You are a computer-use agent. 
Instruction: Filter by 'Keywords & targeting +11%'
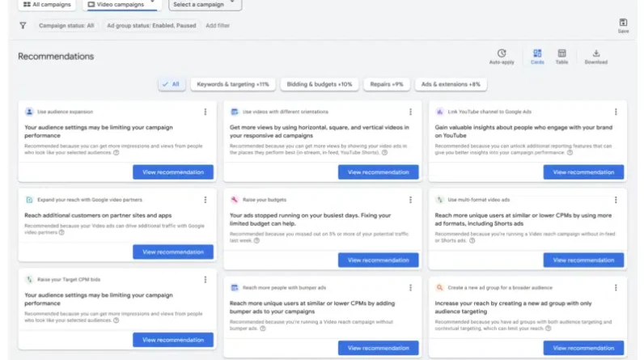point(233,84)
